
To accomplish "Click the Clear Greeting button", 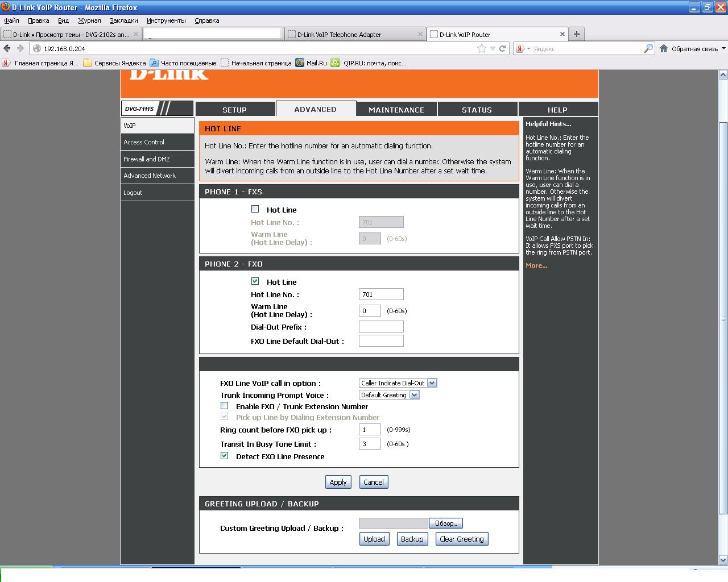I will [x=462, y=539].
